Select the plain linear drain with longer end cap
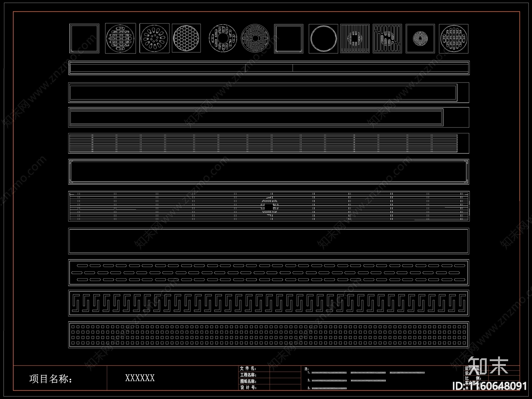The width and height of the screenshot is (532, 399). pyautogui.click(x=269, y=117)
